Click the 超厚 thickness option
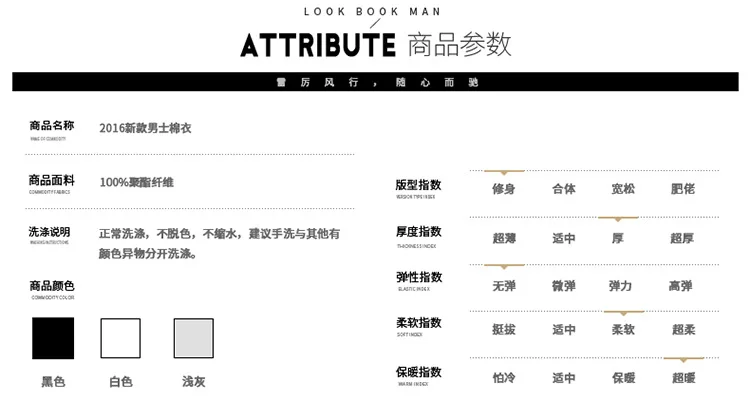The height and width of the screenshot is (401, 750). [x=682, y=238]
